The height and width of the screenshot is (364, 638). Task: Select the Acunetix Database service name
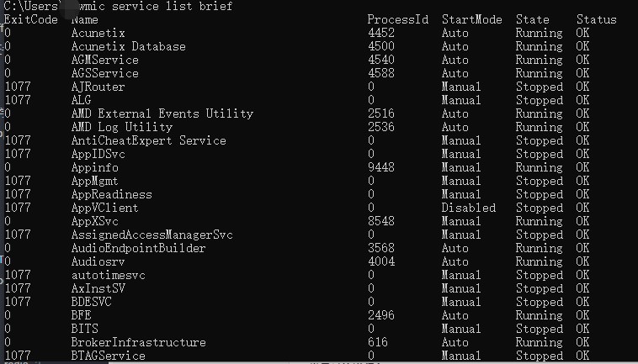tap(128, 46)
